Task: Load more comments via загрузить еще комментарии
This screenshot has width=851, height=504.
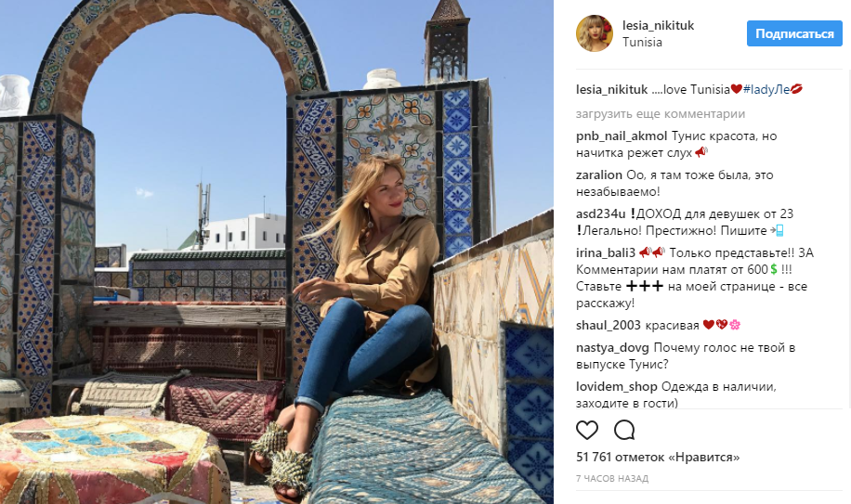Action: point(661,114)
